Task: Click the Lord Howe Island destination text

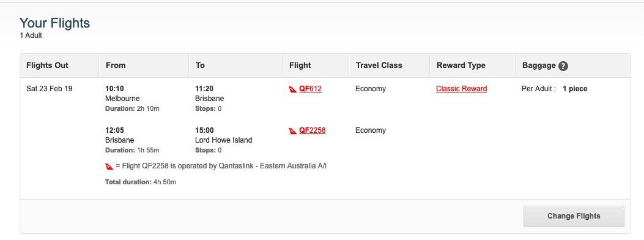Action: click(x=223, y=140)
